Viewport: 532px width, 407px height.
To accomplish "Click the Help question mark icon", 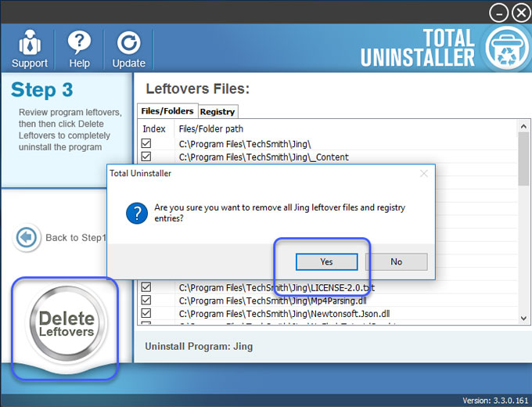I will point(79,43).
